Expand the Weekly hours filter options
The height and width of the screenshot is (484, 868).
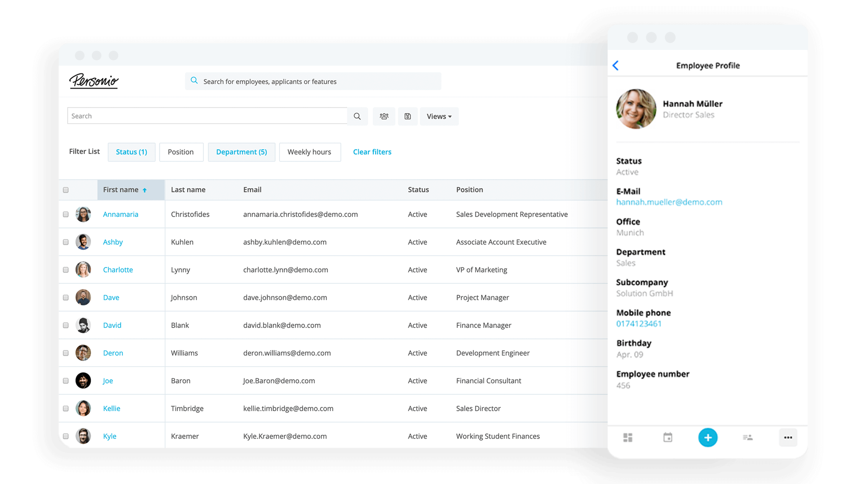click(x=309, y=152)
